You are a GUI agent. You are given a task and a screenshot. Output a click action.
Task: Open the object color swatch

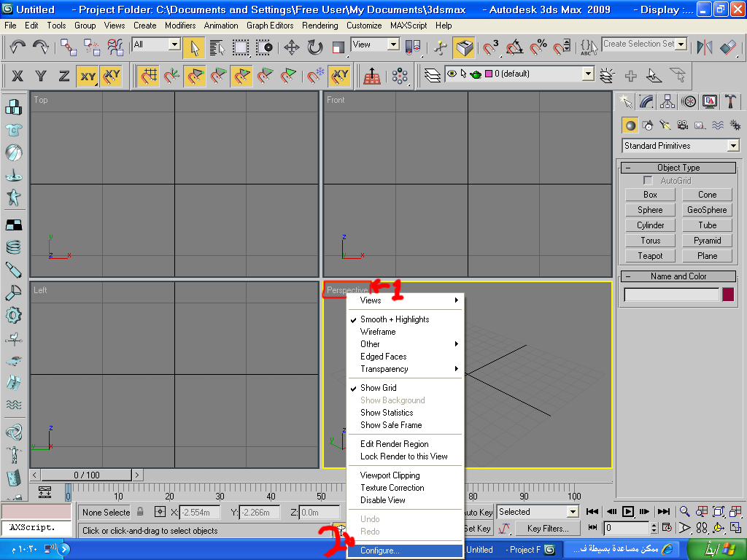[x=728, y=295]
